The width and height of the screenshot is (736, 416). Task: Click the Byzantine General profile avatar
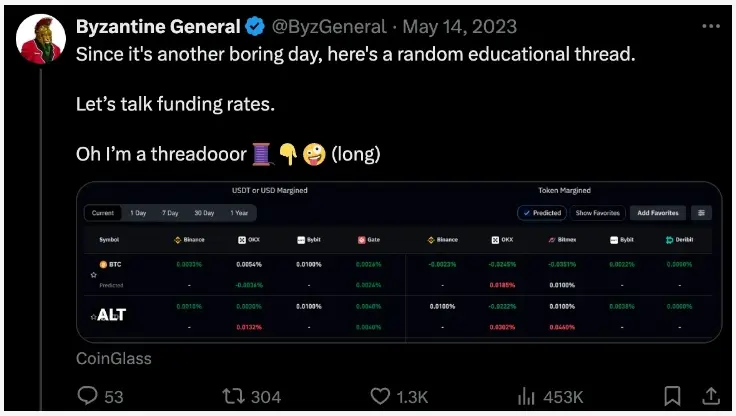(41, 40)
